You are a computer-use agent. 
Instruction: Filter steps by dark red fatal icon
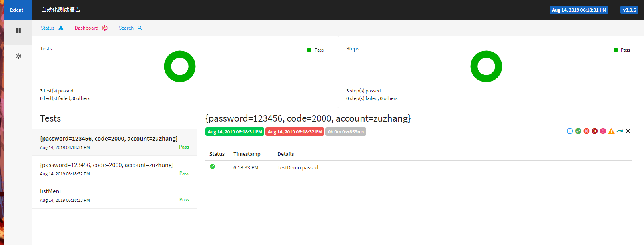point(595,131)
